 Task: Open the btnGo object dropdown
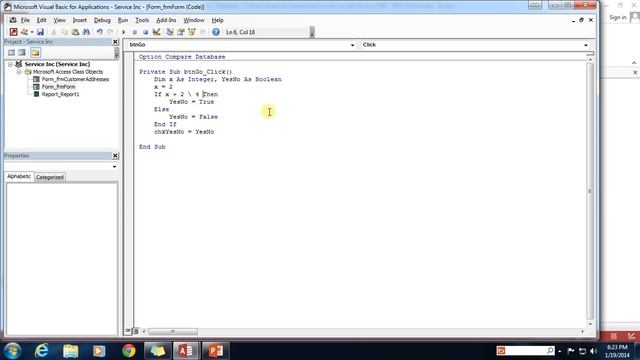(352, 45)
